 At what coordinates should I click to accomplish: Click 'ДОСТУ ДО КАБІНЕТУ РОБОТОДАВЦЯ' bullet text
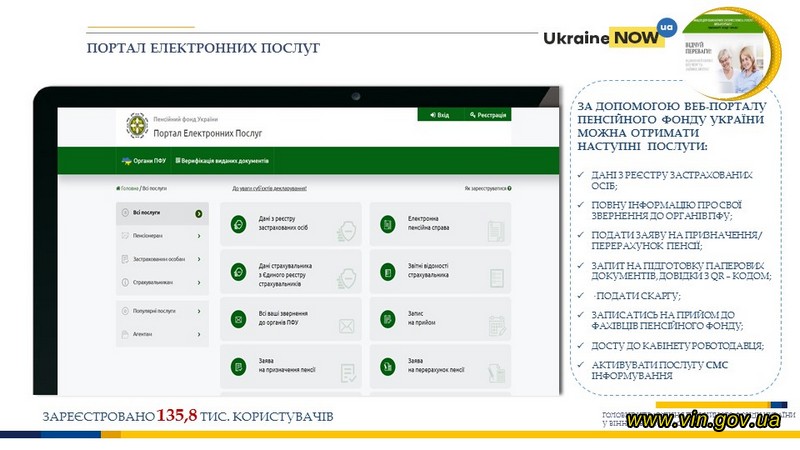(x=678, y=346)
